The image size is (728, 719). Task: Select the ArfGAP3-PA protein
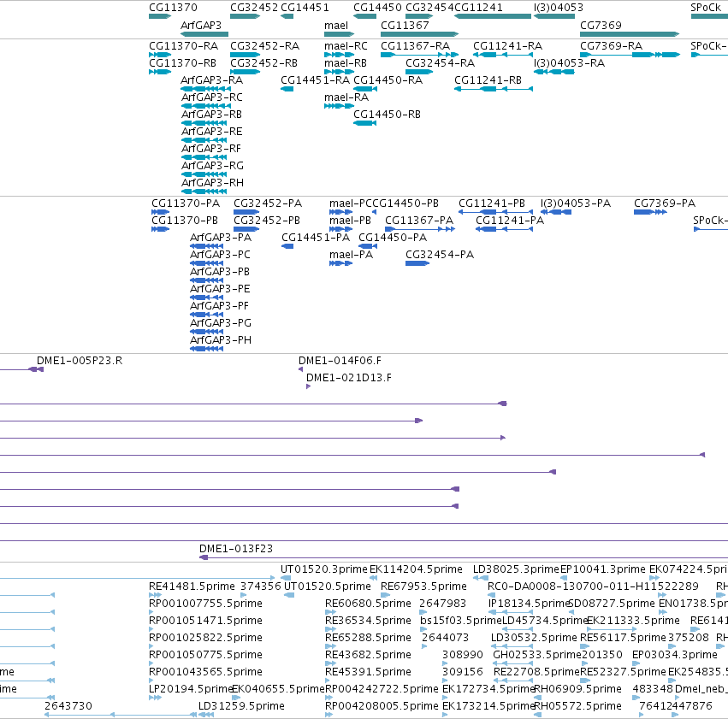(207, 246)
